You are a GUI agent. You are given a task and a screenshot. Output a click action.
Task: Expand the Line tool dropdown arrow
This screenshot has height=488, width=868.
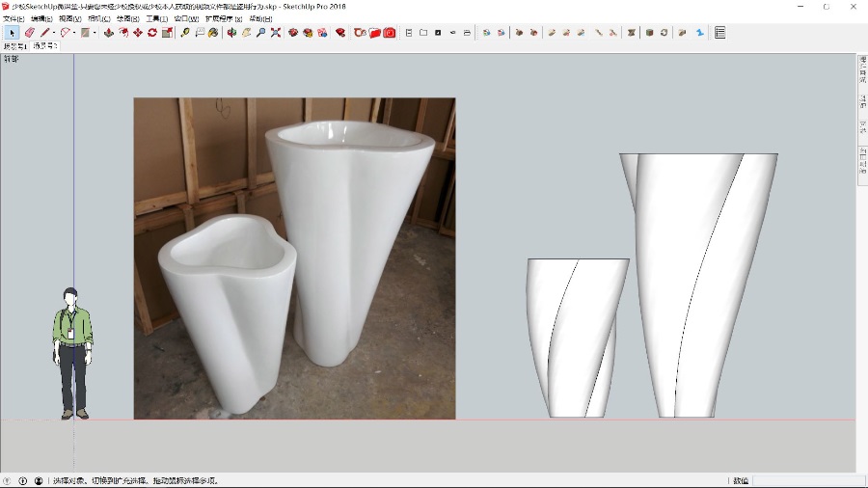pyautogui.click(x=54, y=33)
